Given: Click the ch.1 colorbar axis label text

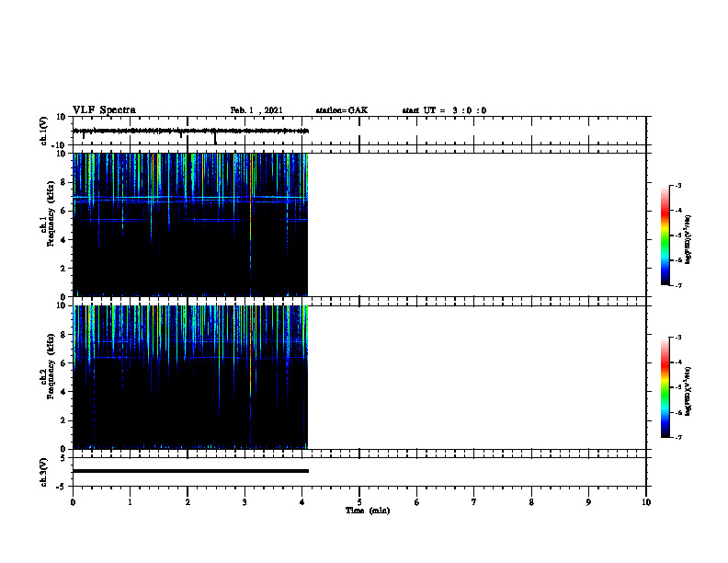Looking at the screenshot, I should (688, 240).
